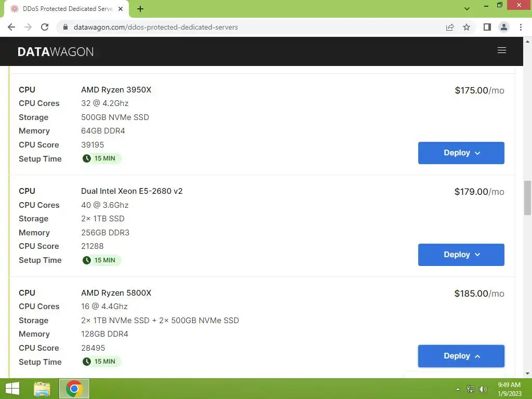View site info via the padlock icon
The height and width of the screenshot is (399, 532).
pos(65,27)
